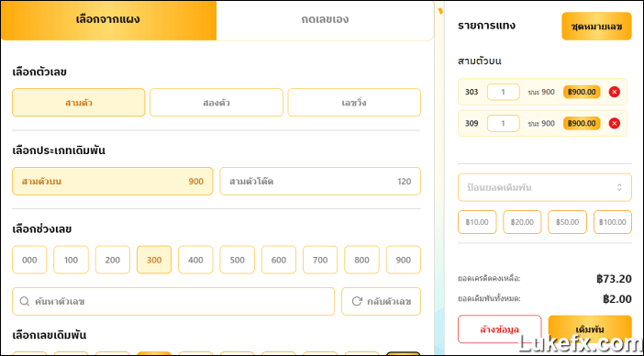Focus the ป้อนยอดเดิมพัน amount input
Image resolution: width=644 pixels, height=356 pixels.
[545, 187]
